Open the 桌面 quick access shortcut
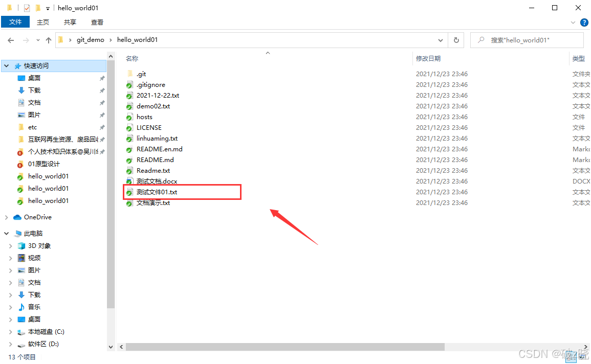The width and height of the screenshot is (591, 364). (x=34, y=78)
